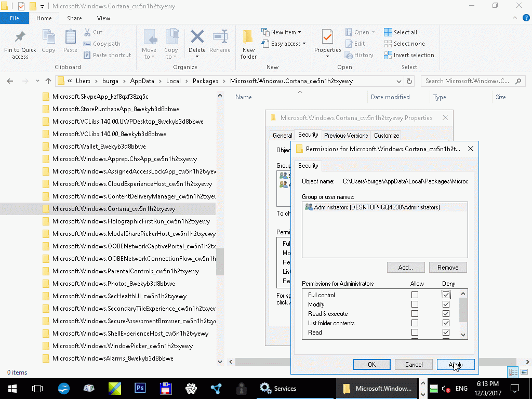
Task: Click the Copy ribbon icon
Action: pos(48,37)
